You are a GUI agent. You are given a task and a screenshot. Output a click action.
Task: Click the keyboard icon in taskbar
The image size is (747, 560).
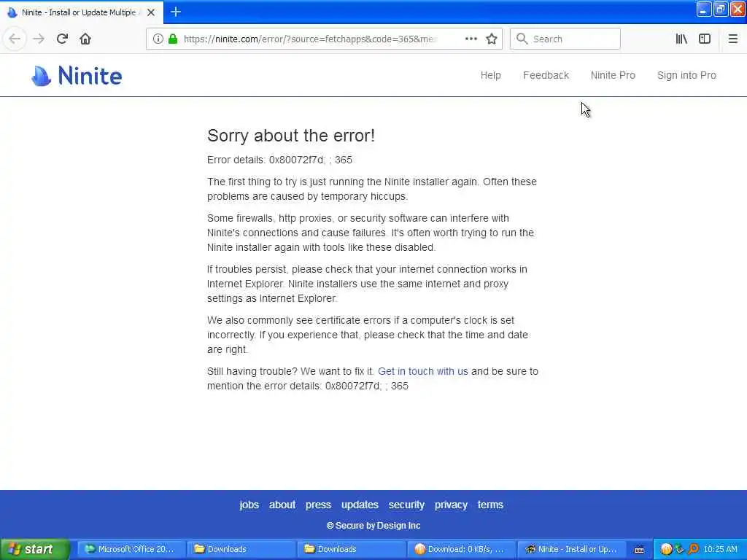click(x=639, y=550)
